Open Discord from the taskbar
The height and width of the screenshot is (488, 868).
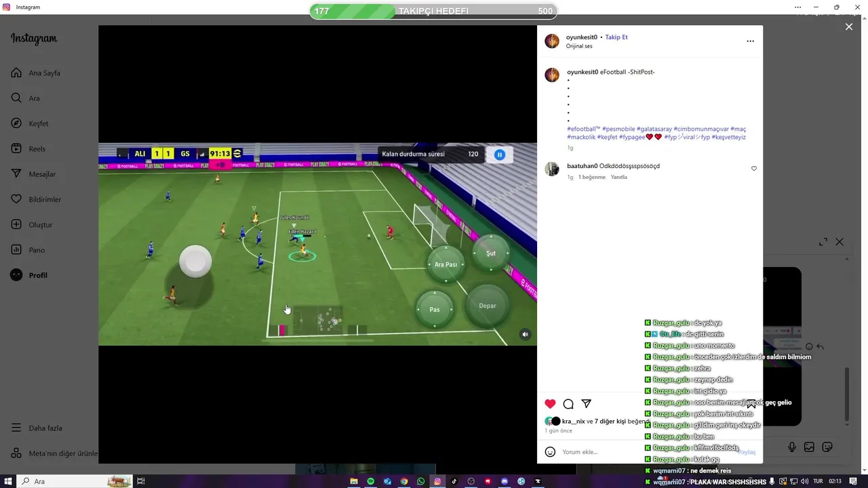pos(505,481)
